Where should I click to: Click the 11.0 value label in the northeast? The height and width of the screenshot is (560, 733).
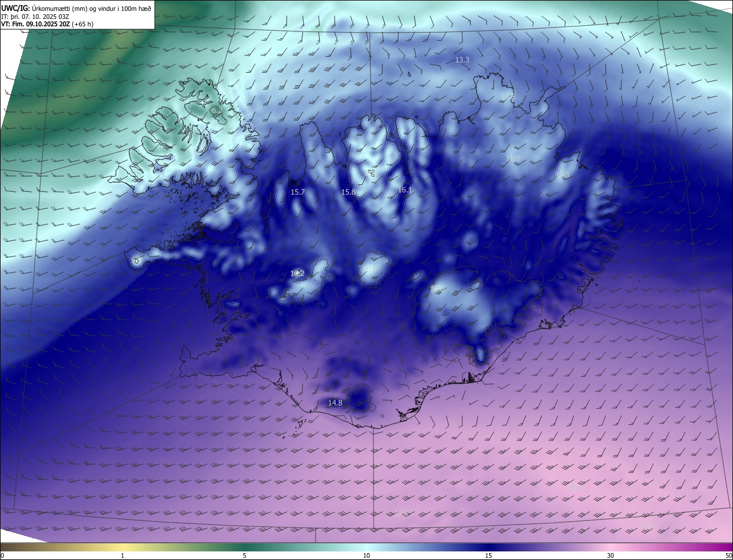tap(513, 159)
